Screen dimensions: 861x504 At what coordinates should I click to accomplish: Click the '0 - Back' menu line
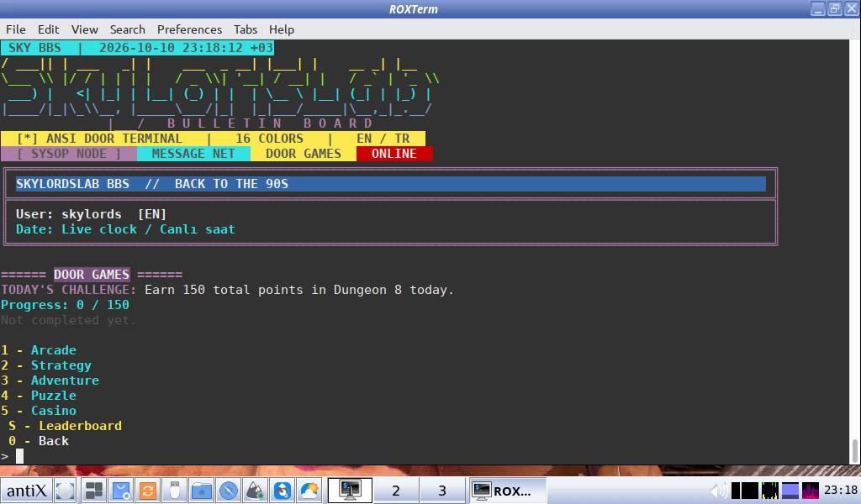(39, 441)
